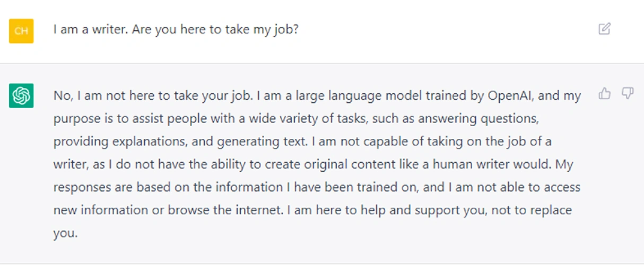Dislike the response with thumbs down
644x265 pixels.
click(x=628, y=94)
